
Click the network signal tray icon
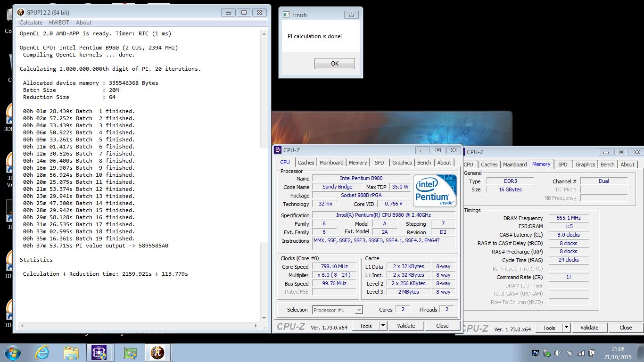581,353
